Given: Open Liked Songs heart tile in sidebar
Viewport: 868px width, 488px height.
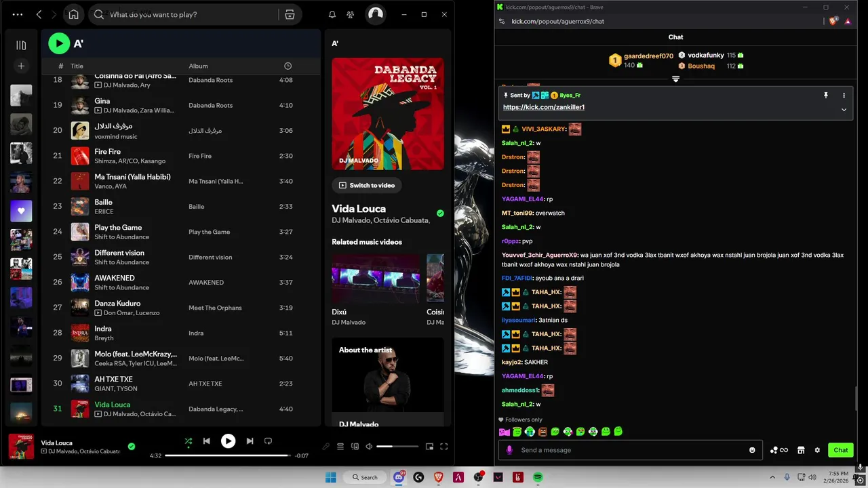Looking at the screenshot, I should (21, 211).
